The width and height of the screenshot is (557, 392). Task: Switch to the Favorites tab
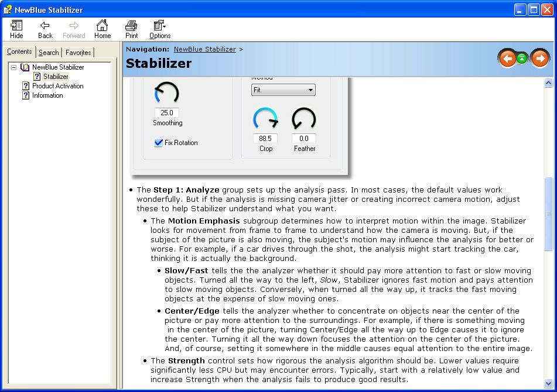[78, 53]
